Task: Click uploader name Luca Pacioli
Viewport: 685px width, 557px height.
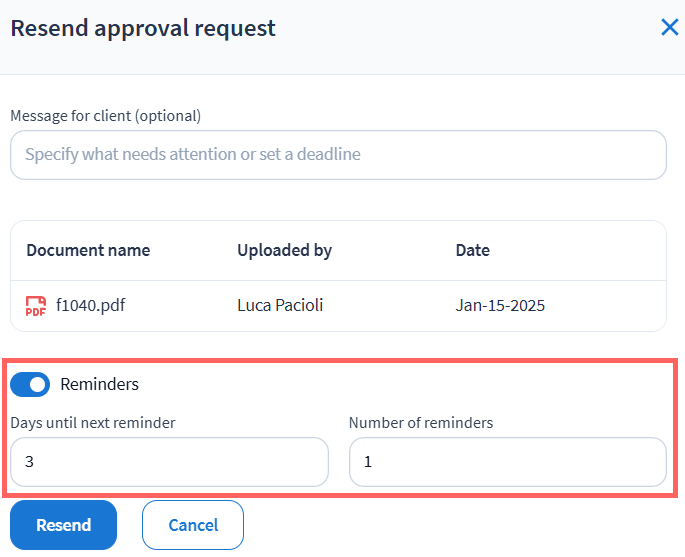Action: tap(281, 306)
